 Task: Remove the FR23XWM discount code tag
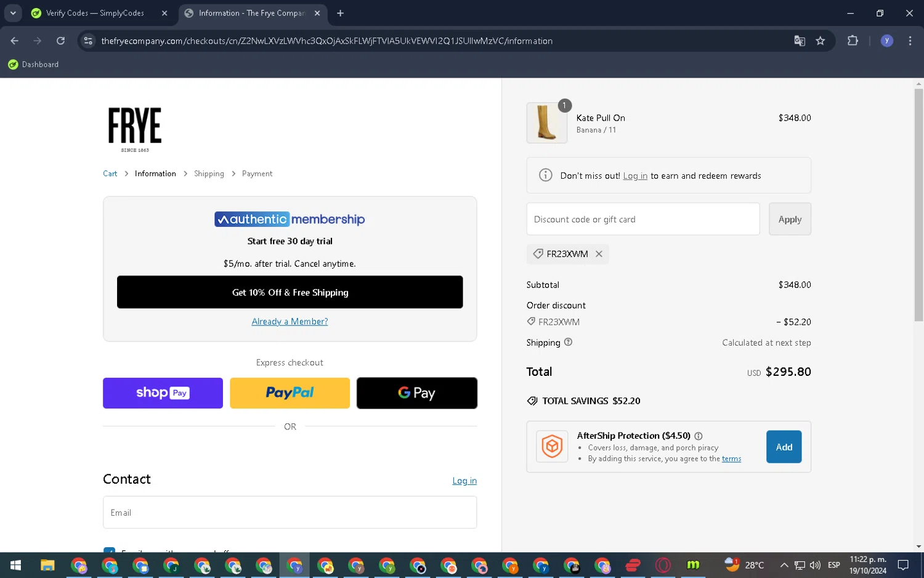point(599,254)
